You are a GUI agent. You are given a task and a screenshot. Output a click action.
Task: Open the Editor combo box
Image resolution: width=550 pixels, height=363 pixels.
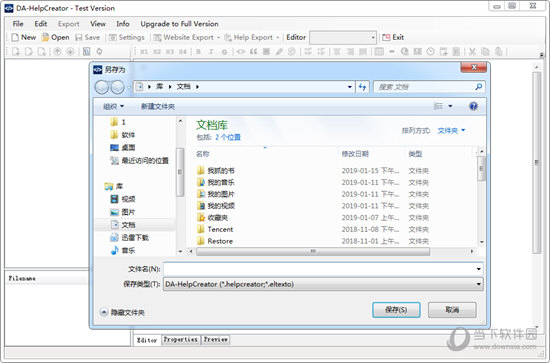click(343, 37)
